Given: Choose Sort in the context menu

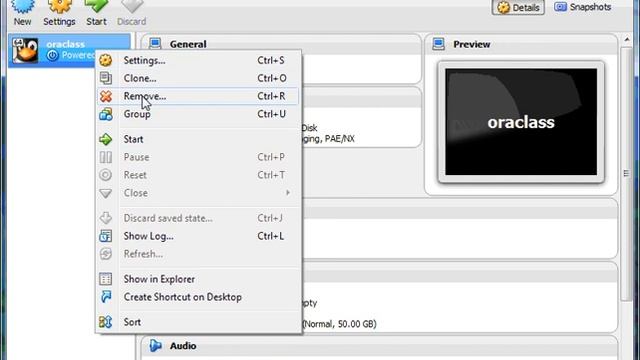Looking at the screenshot, I should (x=199, y=322).
